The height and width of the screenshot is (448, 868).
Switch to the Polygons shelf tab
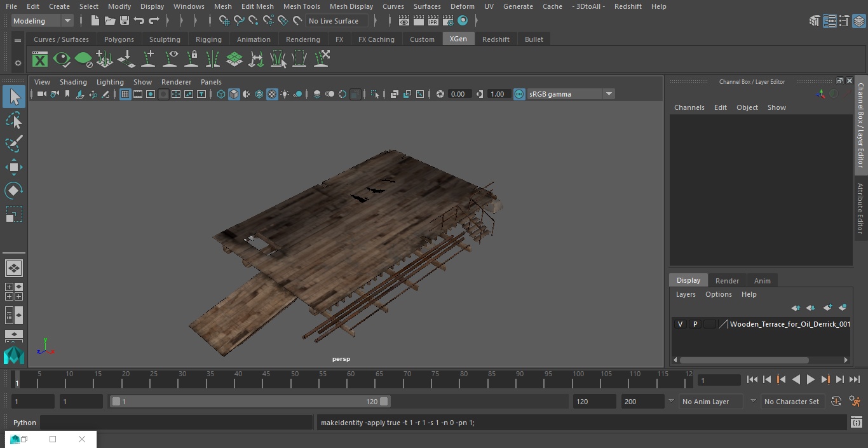pyautogui.click(x=119, y=39)
